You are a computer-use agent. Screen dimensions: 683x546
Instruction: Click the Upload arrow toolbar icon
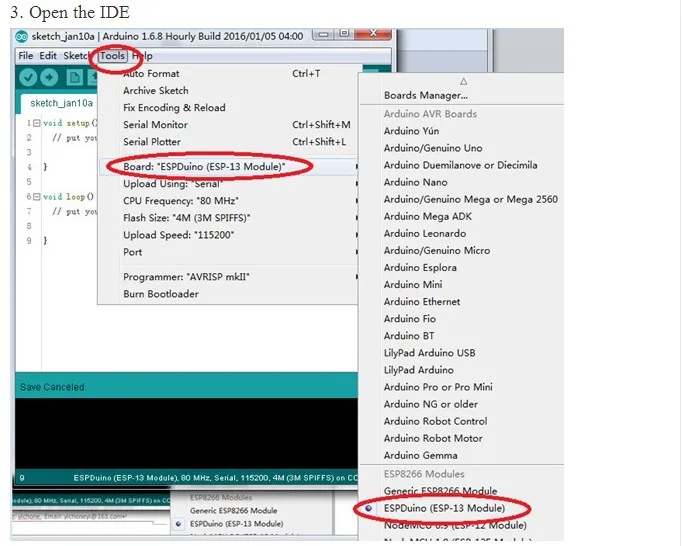[x=49, y=78]
